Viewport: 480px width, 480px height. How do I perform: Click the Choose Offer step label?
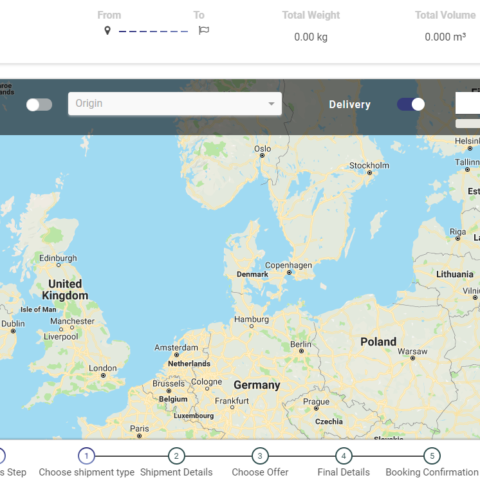(x=260, y=472)
